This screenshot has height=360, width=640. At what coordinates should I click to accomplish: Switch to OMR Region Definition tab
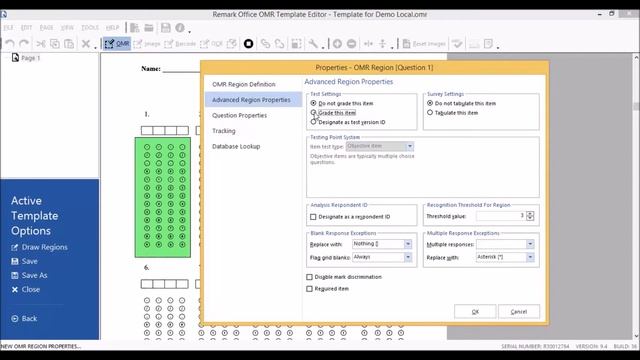[x=244, y=84]
